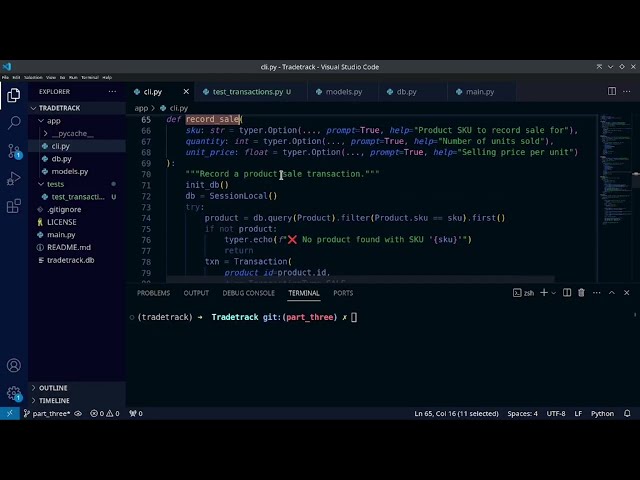
Task: Close the cli.py editor tab
Action: [186, 91]
